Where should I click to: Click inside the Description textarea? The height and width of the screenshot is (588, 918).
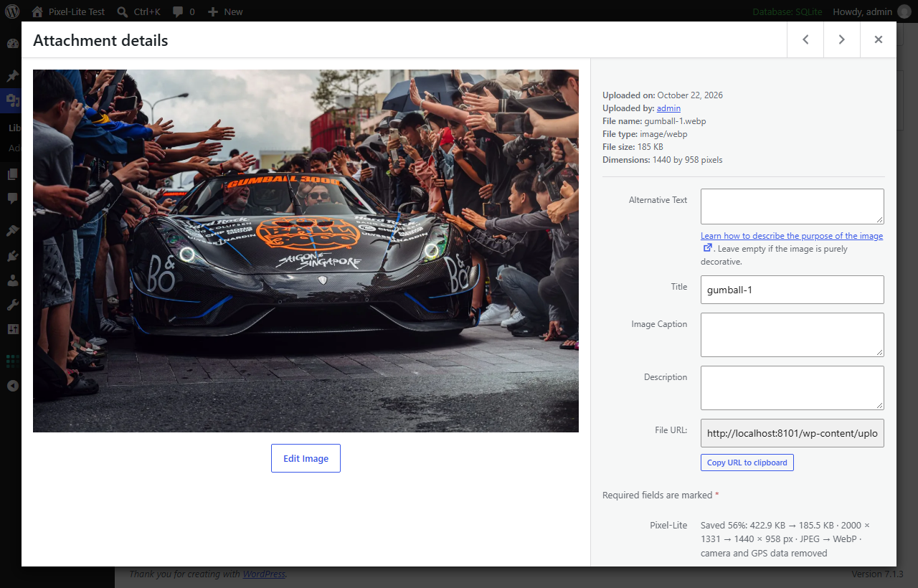coord(792,388)
